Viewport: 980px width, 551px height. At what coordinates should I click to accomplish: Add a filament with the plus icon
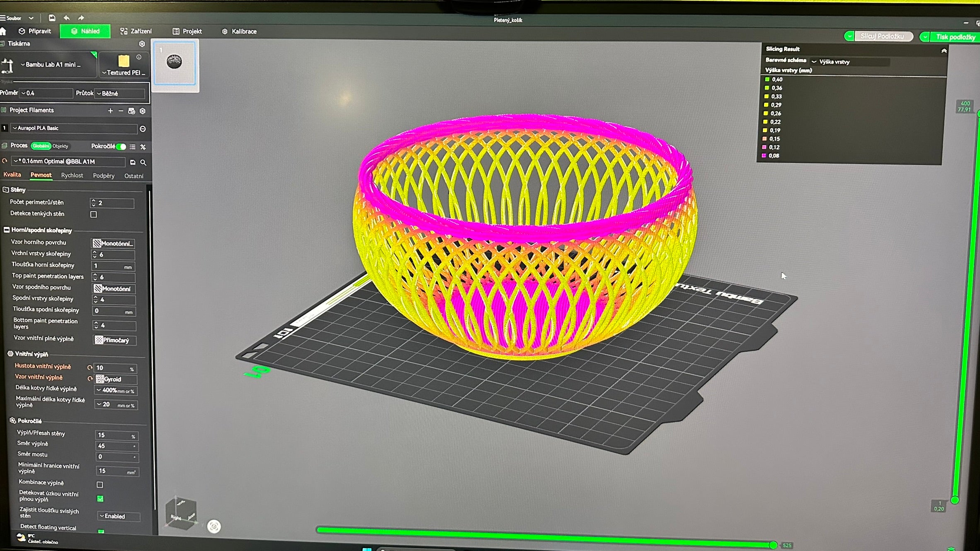[110, 111]
